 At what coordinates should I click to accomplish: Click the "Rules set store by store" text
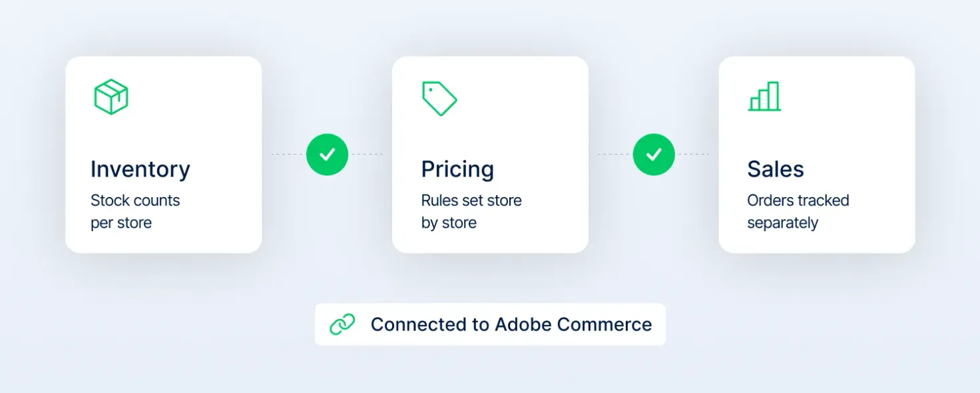point(471,212)
